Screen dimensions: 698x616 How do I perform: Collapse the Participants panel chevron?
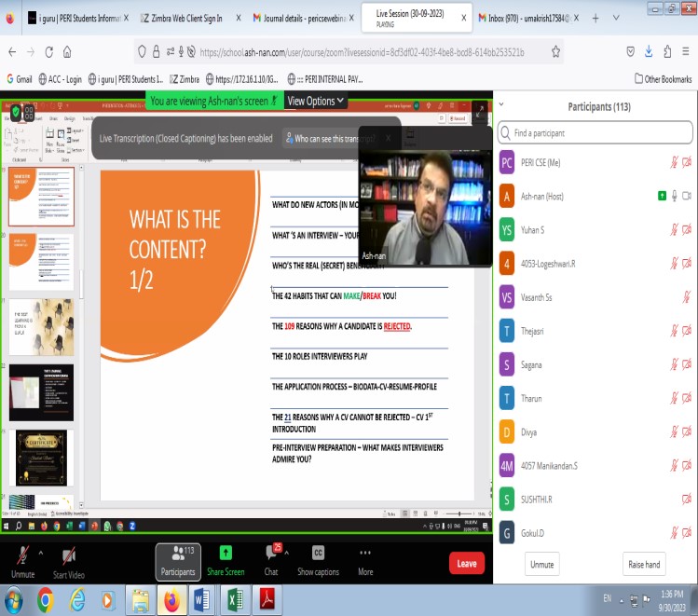coord(501,106)
